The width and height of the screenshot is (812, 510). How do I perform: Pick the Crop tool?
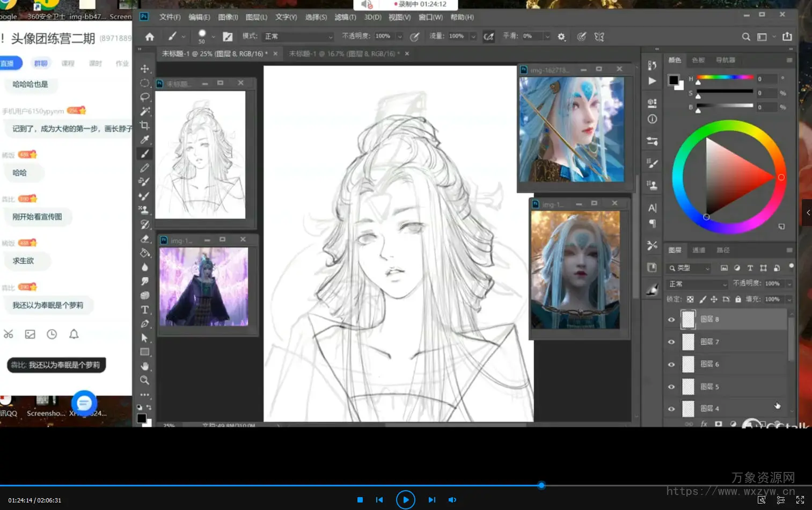[x=144, y=126]
